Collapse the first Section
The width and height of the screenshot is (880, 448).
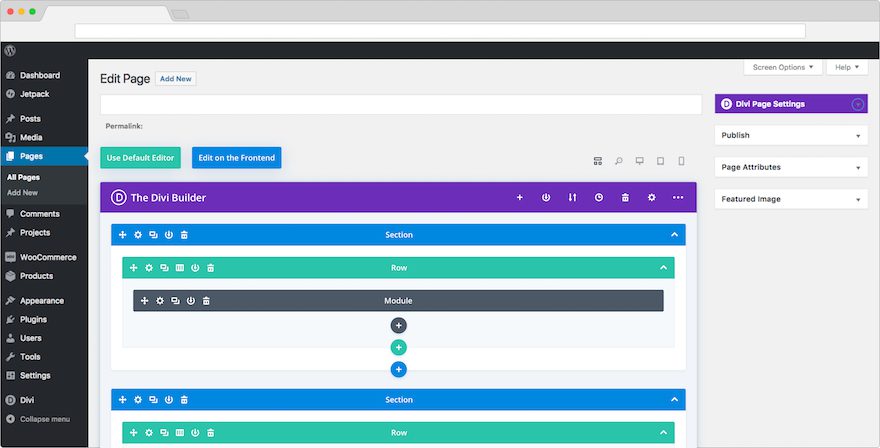click(x=675, y=235)
